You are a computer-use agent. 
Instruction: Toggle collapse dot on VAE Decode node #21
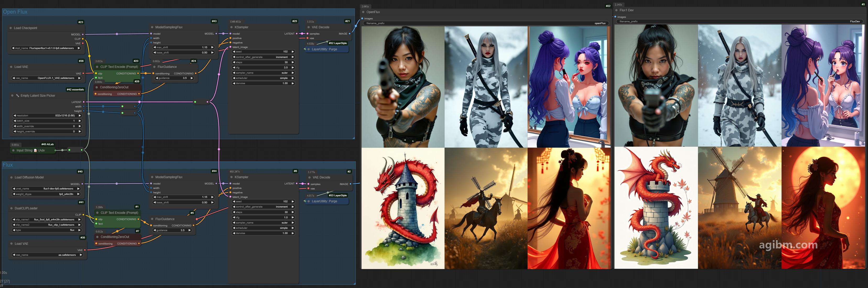(x=309, y=27)
